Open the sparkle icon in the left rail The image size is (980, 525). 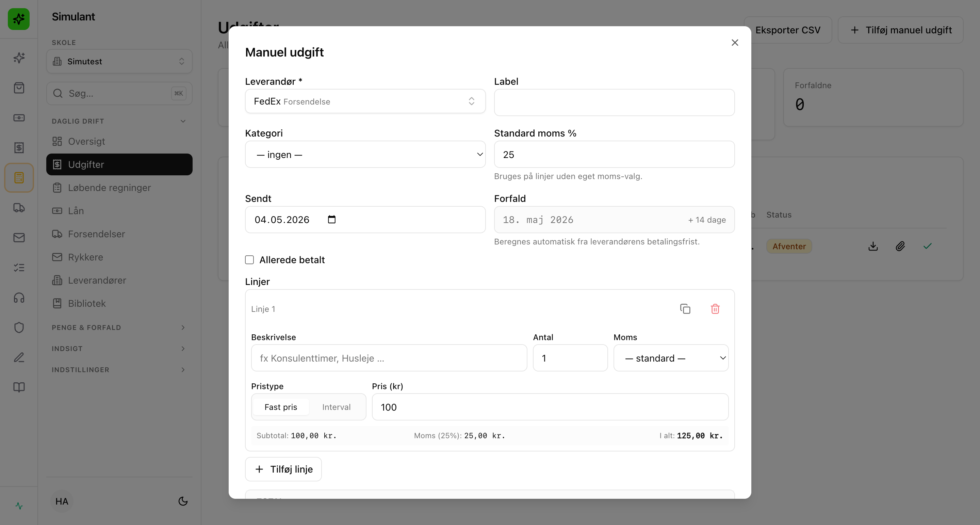tap(19, 58)
